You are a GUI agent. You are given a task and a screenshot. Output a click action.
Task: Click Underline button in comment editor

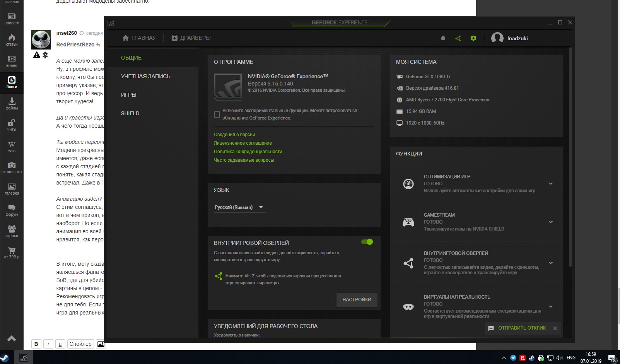(60, 344)
